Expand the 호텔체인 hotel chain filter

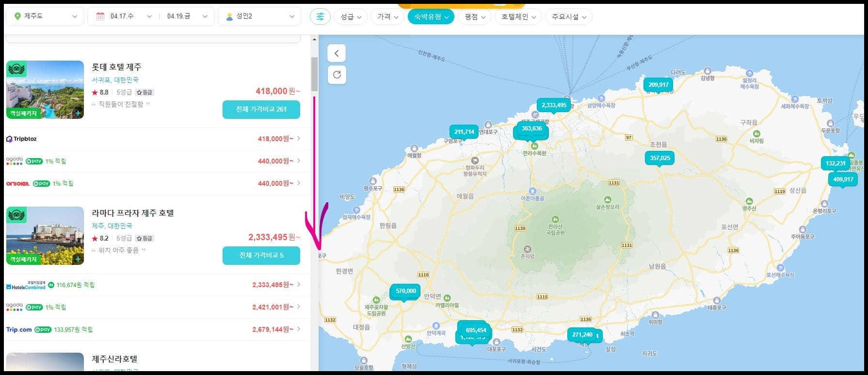click(x=518, y=17)
